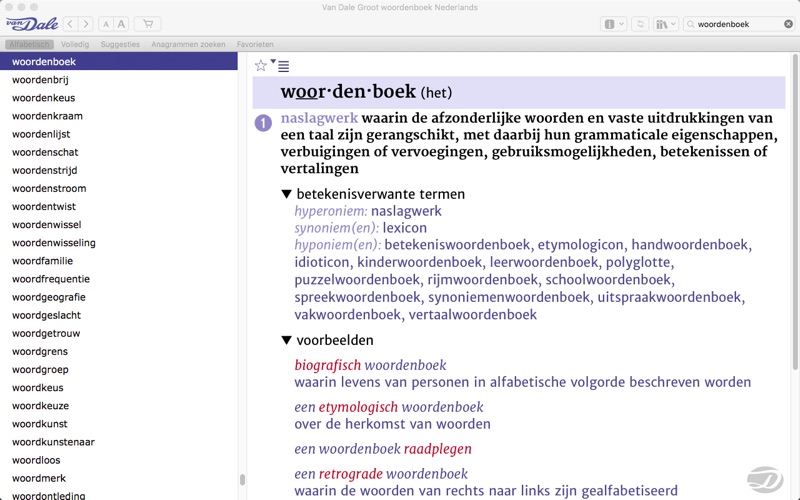Select woordenstrijd in the word list
The height and width of the screenshot is (500, 800).
118,170
